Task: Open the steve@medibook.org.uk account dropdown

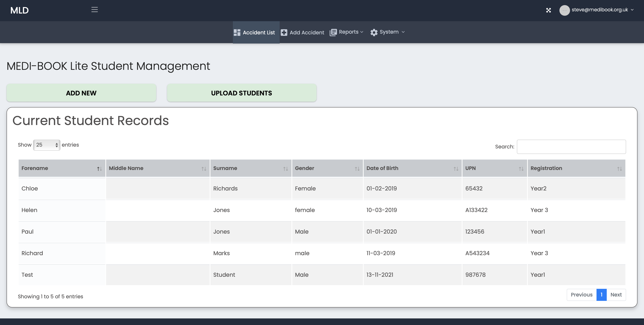Action: pos(603,10)
